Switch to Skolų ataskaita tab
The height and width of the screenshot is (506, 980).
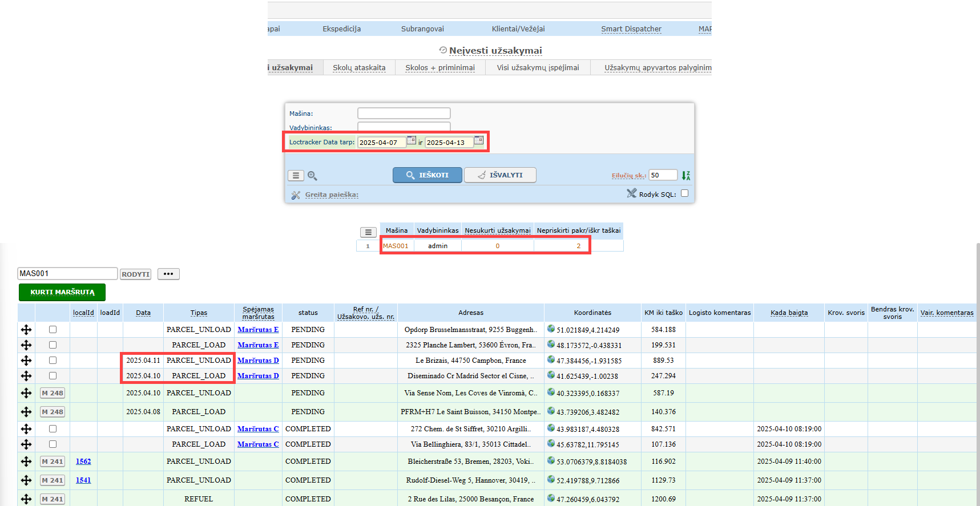coord(359,68)
